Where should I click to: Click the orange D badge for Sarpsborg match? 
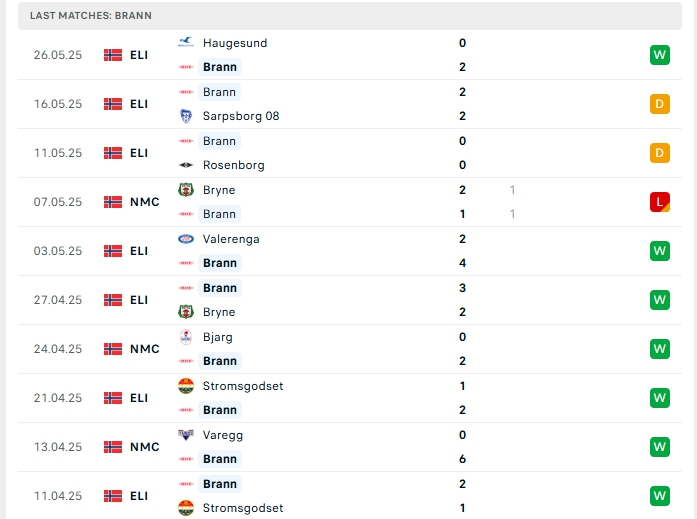tap(659, 104)
